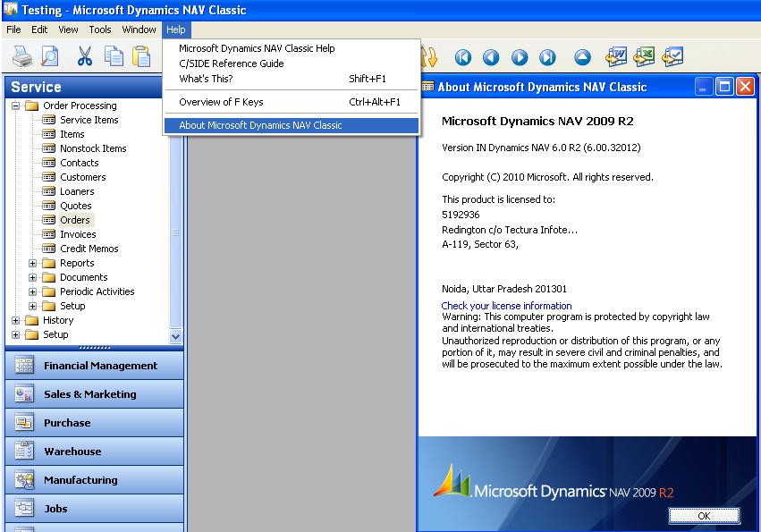Expand the Setup folder under Order Processing
This screenshot has height=532, width=761.
coord(32,307)
